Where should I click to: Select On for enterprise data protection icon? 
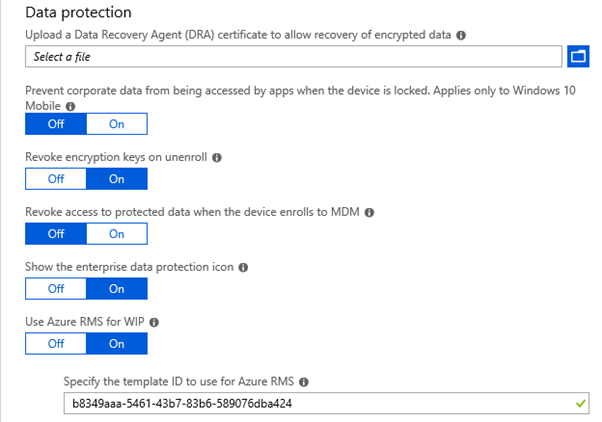(x=117, y=288)
